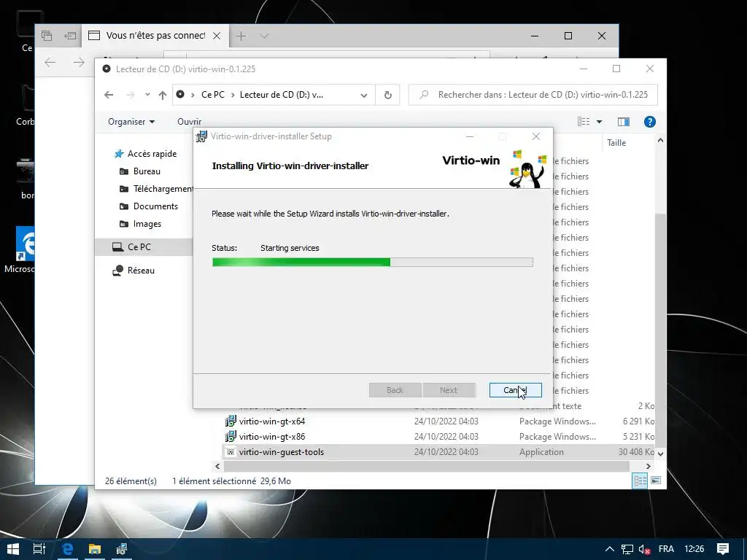Set tabs aside icon in Edge

coord(70,36)
